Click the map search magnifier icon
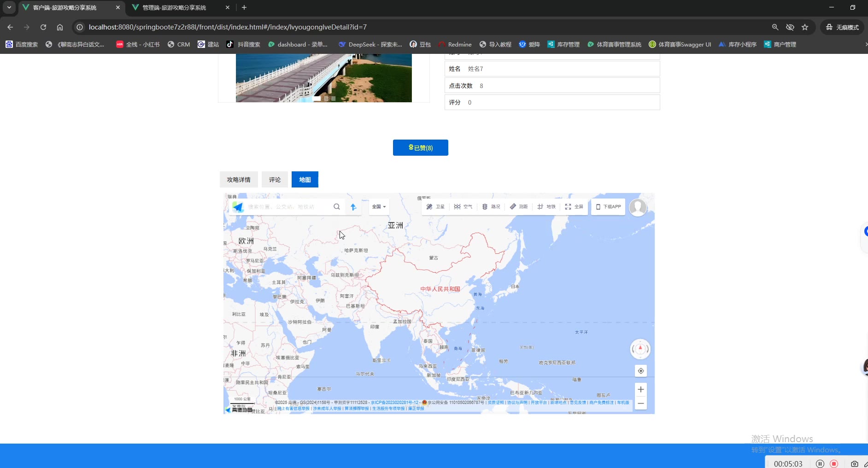The height and width of the screenshot is (468, 868). click(x=337, y=207)
